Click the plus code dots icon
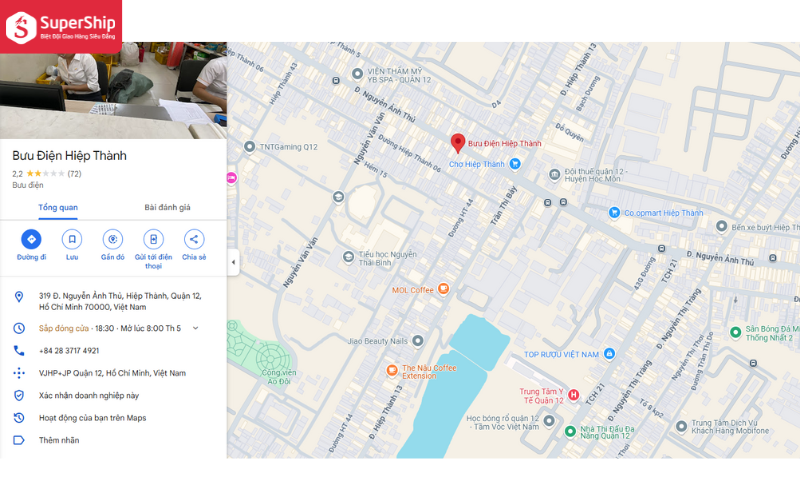The image size is (800, 500). click(19, 373)
